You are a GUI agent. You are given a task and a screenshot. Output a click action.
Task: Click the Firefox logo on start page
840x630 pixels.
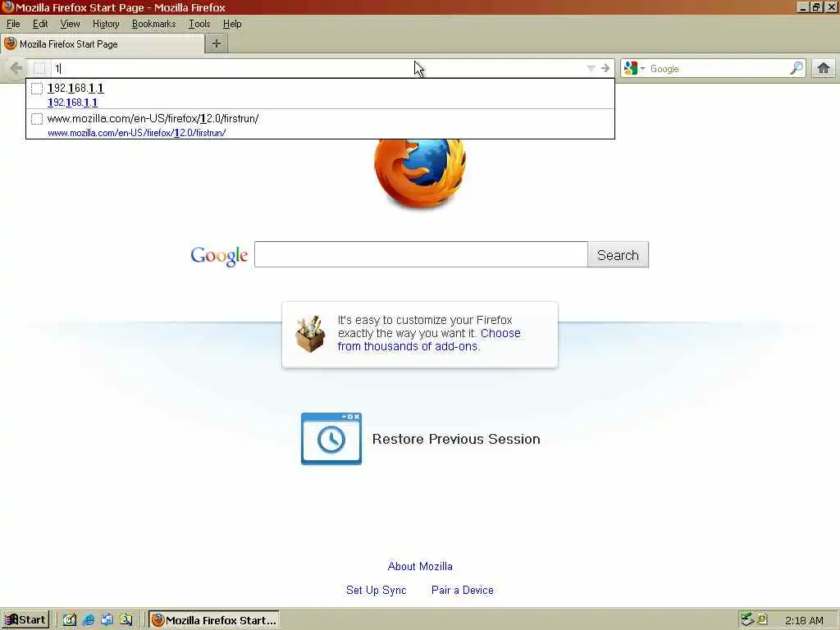(420, 173)
